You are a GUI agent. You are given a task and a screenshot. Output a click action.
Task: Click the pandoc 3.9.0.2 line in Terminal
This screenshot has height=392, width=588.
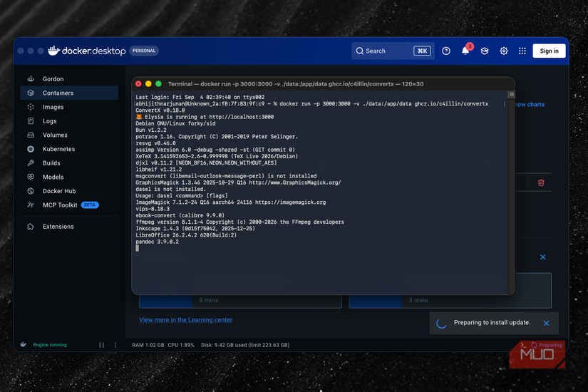click(157, 242)
